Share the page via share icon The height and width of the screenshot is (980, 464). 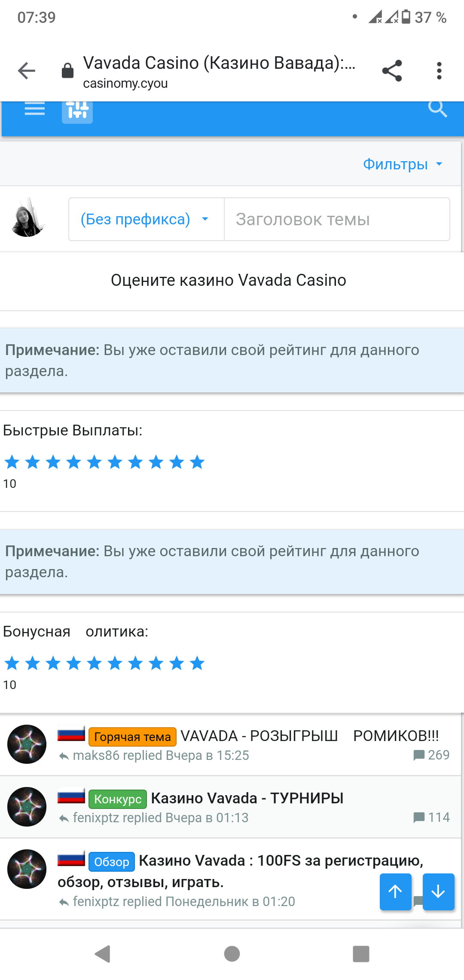click(392, 71)
